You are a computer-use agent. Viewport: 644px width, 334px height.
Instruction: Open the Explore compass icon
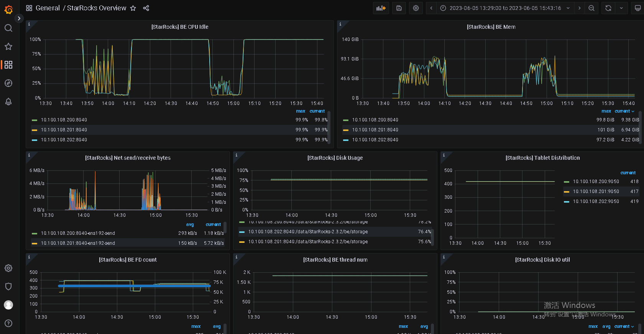pyautogui.click(x=8, y=83)
